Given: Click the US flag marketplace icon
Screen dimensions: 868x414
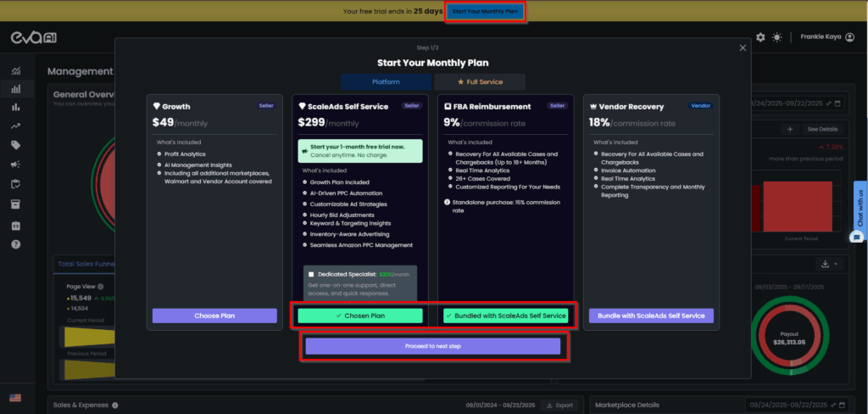Looking at the screenshot, I should [15, 397].
